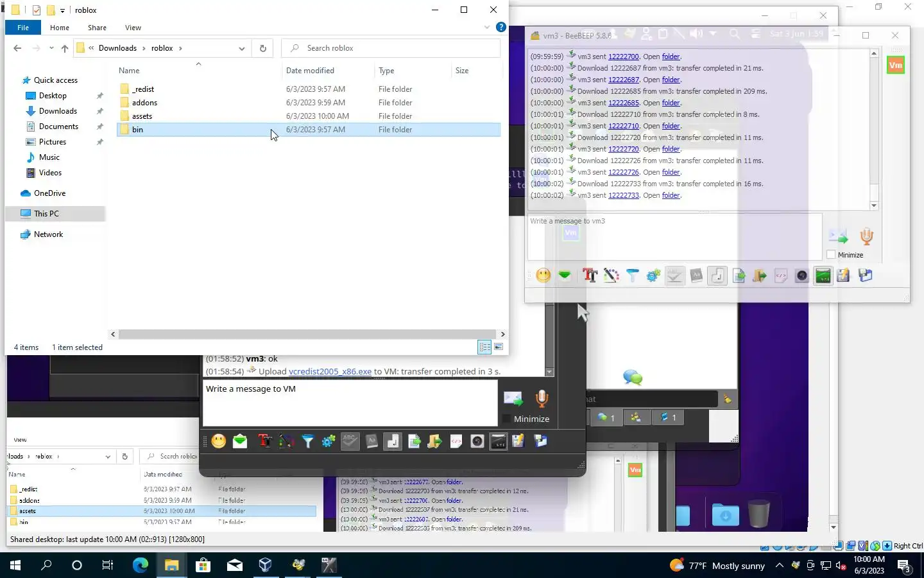
Task: Toggle music note sound icon in vm3 toolbar
Action: [x=717, y=276]
